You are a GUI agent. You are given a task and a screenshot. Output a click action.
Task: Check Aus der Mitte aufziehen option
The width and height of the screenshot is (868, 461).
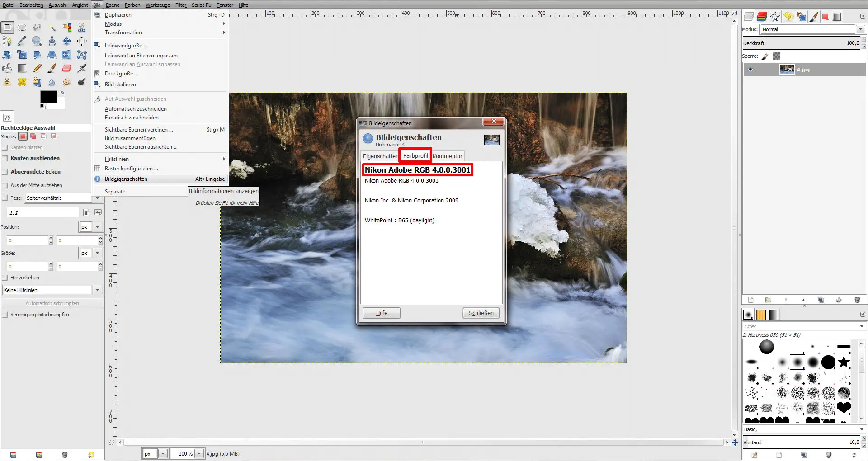5,185
